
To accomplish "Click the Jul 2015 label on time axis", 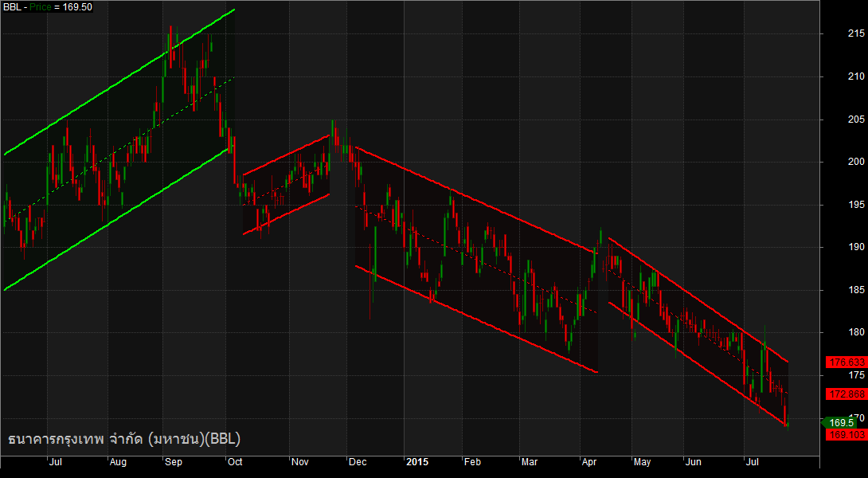I will 752,462.
